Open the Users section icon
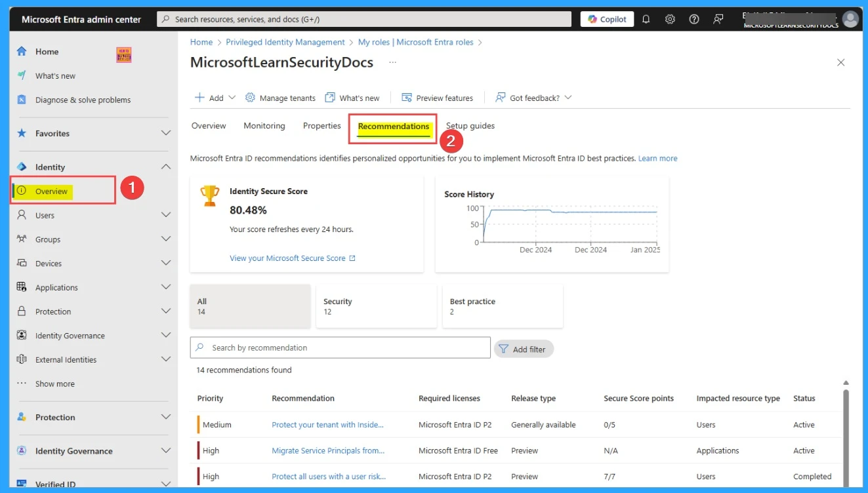Viewport: 868px width, 493px height. point(24,214)
